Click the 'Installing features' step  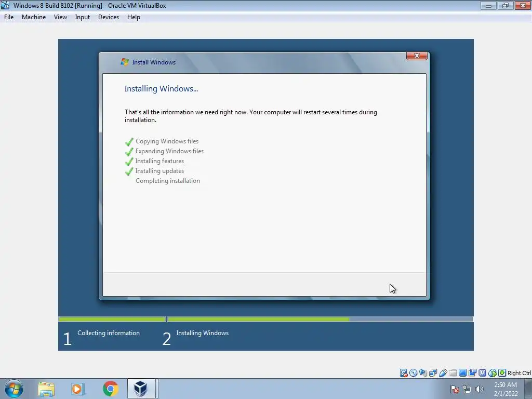[160, 161]
